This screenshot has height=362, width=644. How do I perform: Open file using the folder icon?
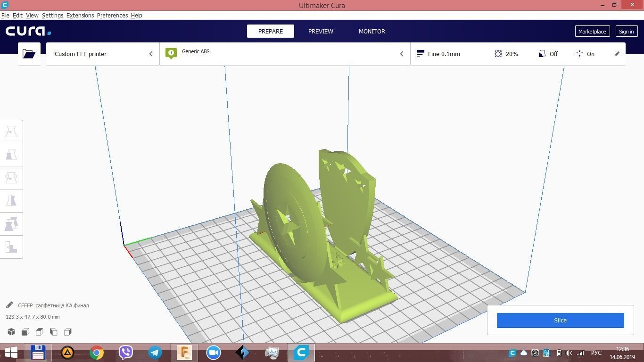[29, 54]
